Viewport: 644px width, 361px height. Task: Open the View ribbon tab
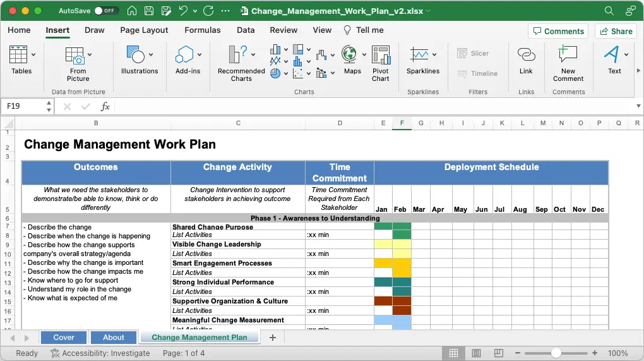(x=322, y=30)
